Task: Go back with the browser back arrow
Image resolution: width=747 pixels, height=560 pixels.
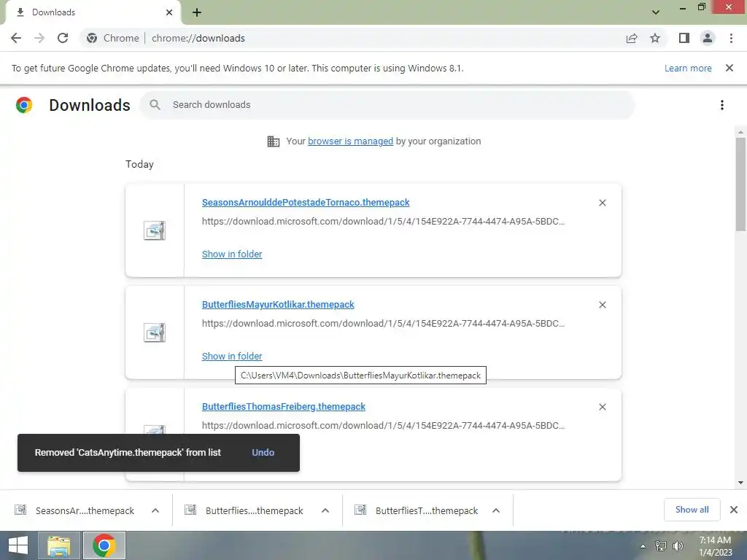Action: (x=16, y=38)
